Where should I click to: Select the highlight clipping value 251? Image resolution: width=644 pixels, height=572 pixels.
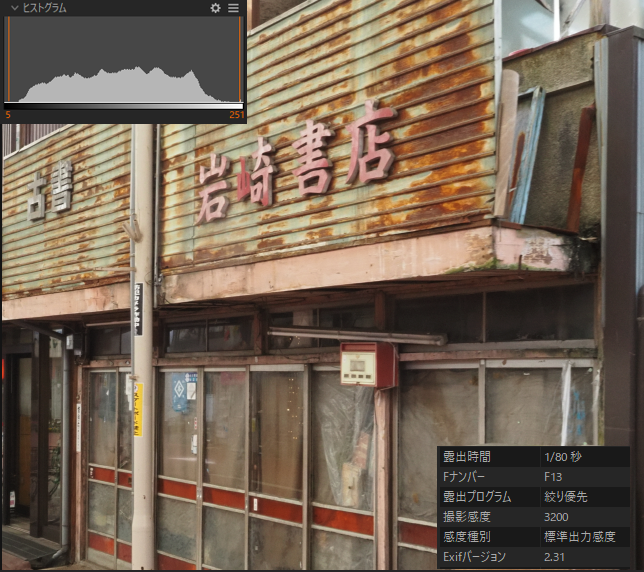coord(237,115)
